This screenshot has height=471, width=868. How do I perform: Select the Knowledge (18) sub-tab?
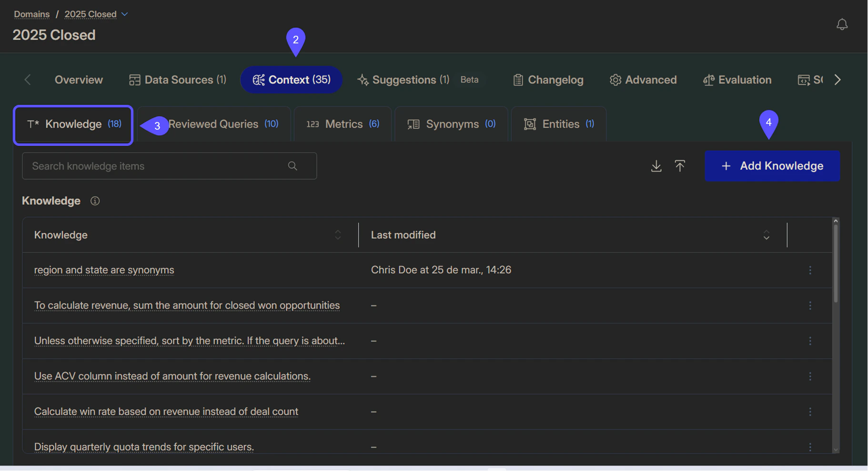(x=73, y=124)
